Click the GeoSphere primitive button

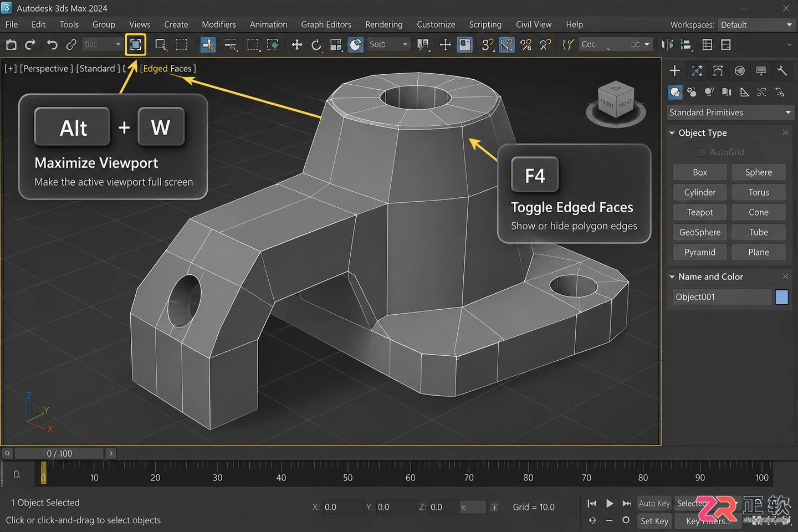click(x=700, y=232)
